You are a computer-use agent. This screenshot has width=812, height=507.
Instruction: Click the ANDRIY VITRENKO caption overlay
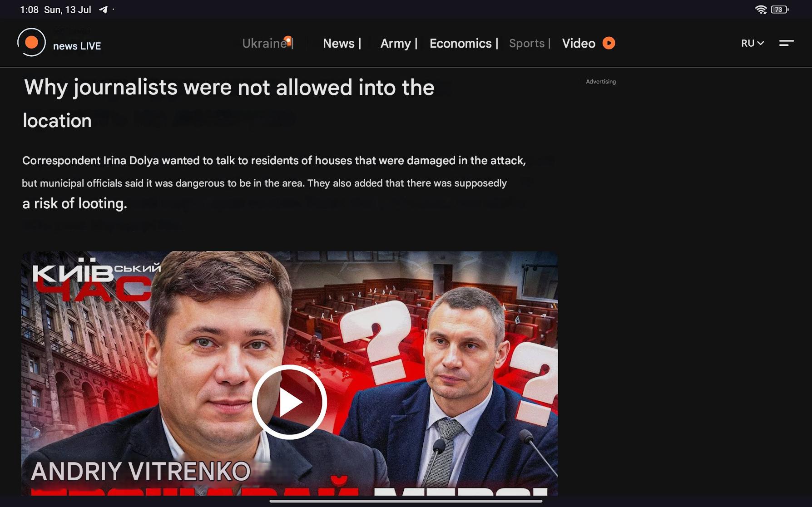pos(141,471)
